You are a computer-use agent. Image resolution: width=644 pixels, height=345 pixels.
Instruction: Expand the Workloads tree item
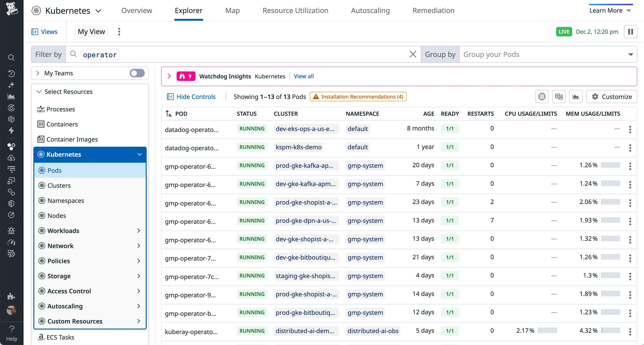pos(139,231)
